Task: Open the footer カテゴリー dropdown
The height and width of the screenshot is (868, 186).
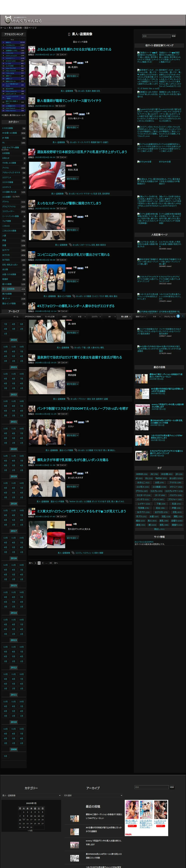Action: 31,796
